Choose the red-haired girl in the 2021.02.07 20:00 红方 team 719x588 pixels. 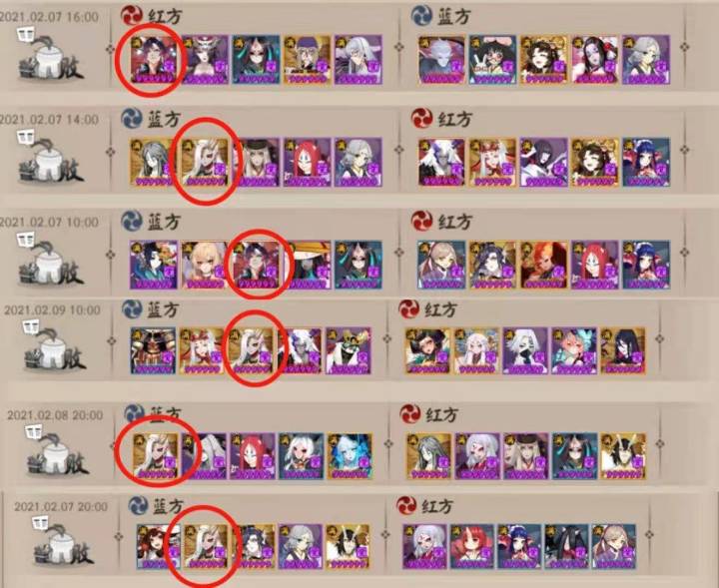(x=472, y=547)
